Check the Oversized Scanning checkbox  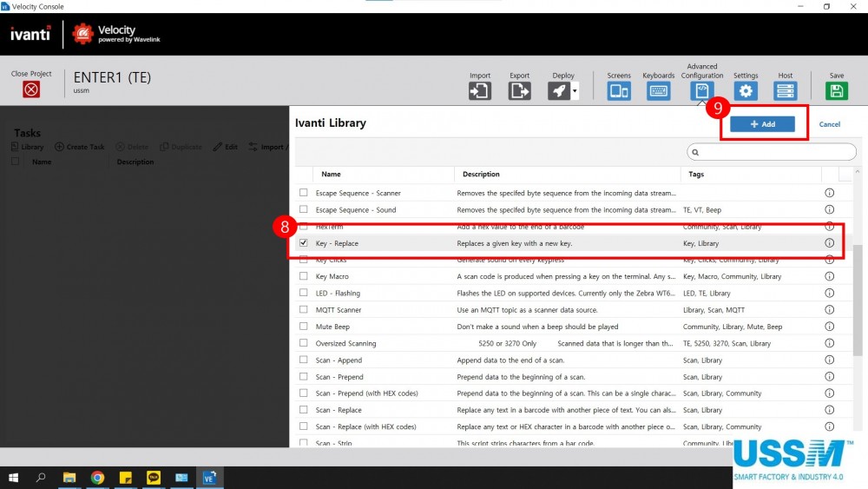(303, 343)
